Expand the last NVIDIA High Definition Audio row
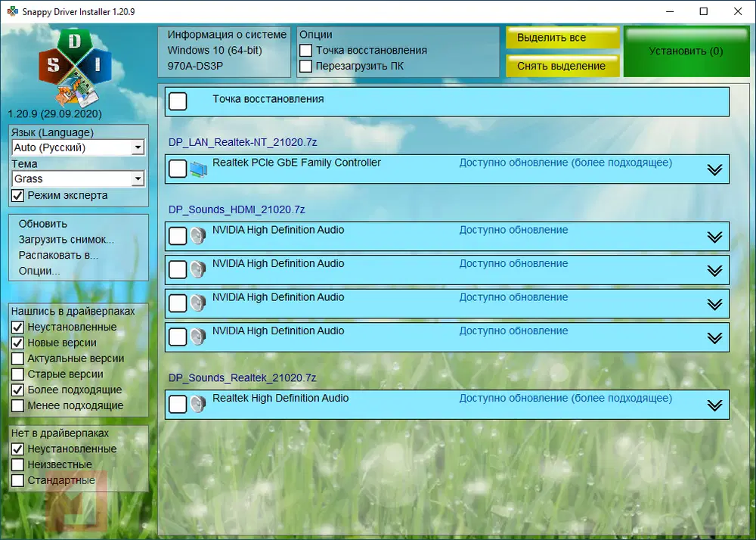Image resolution: width=756 pixels, height=540 pixels. [714, 337]
